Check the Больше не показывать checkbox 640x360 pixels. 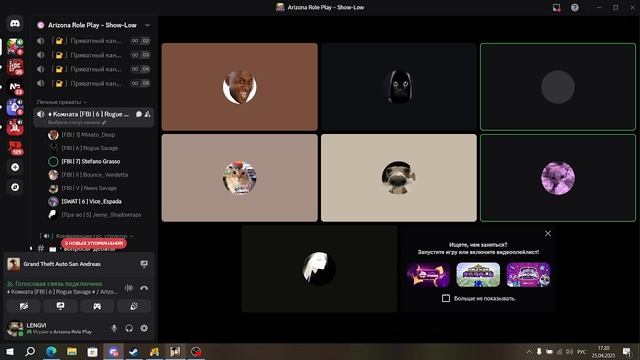(446, 298)
